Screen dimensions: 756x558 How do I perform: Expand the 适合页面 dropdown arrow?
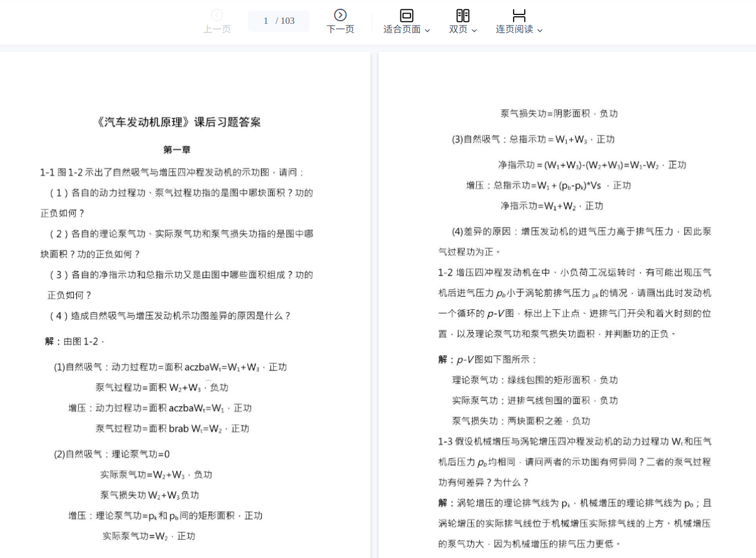pos(427,30)
